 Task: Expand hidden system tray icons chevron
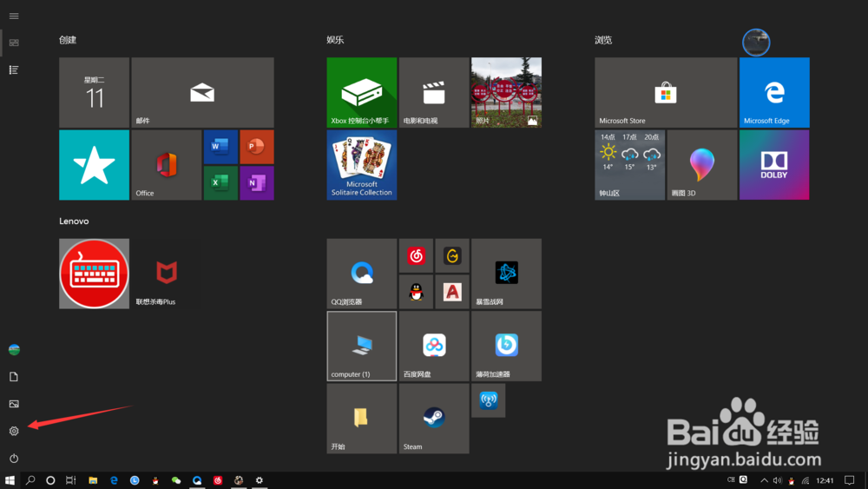coord(764,480)
